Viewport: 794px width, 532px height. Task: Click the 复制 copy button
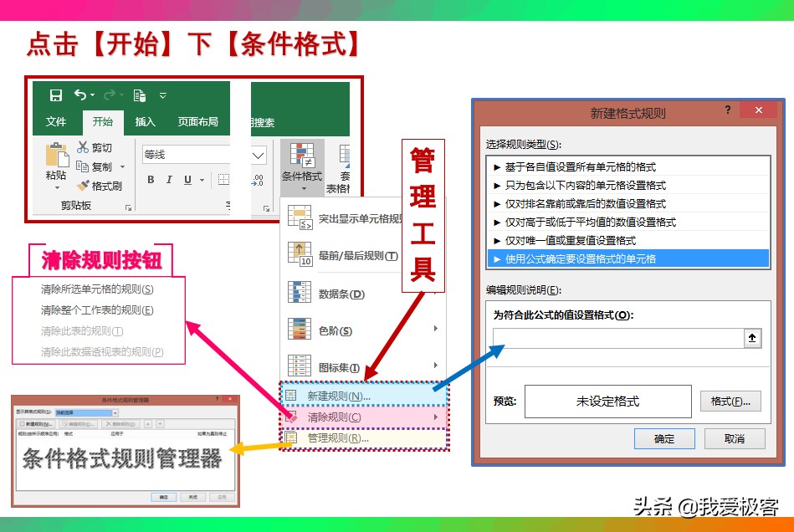pyautogui.click(x=95, y=166)
